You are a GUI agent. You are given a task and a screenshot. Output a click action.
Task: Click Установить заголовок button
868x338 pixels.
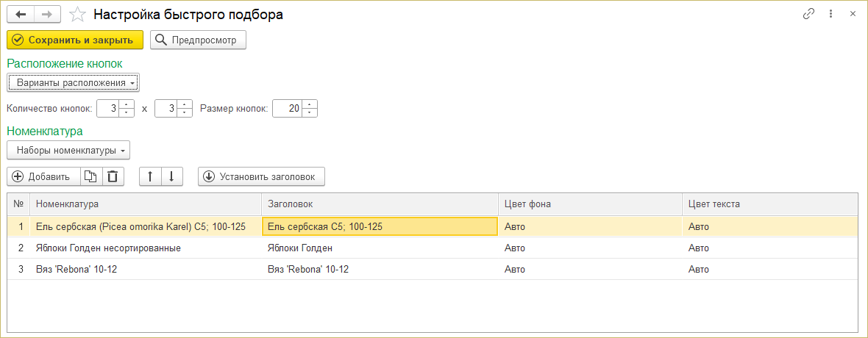pyautogui.click(x=261, y=176)
